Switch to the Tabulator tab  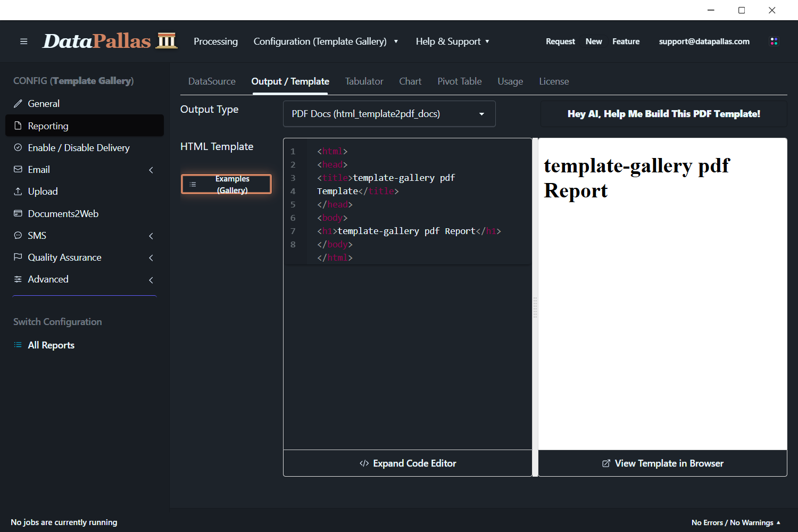[x=364, y=81]
